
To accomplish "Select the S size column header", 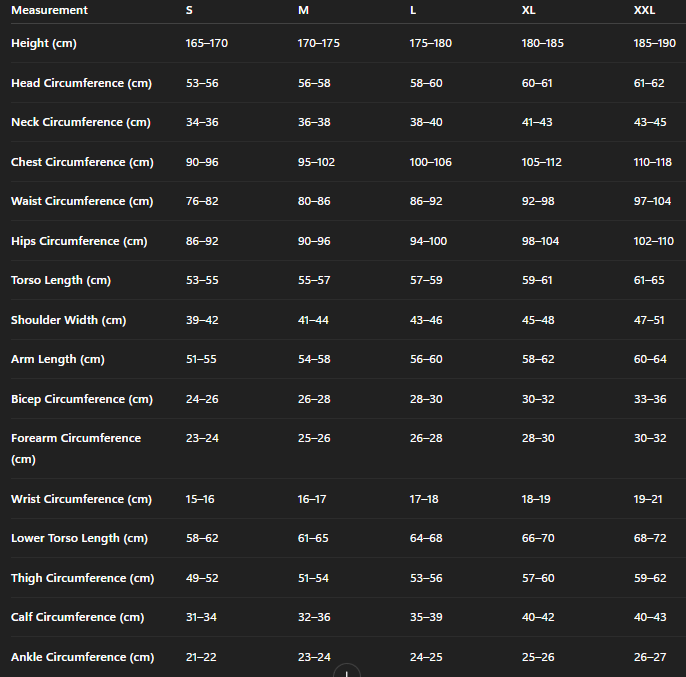I will 190,10.
